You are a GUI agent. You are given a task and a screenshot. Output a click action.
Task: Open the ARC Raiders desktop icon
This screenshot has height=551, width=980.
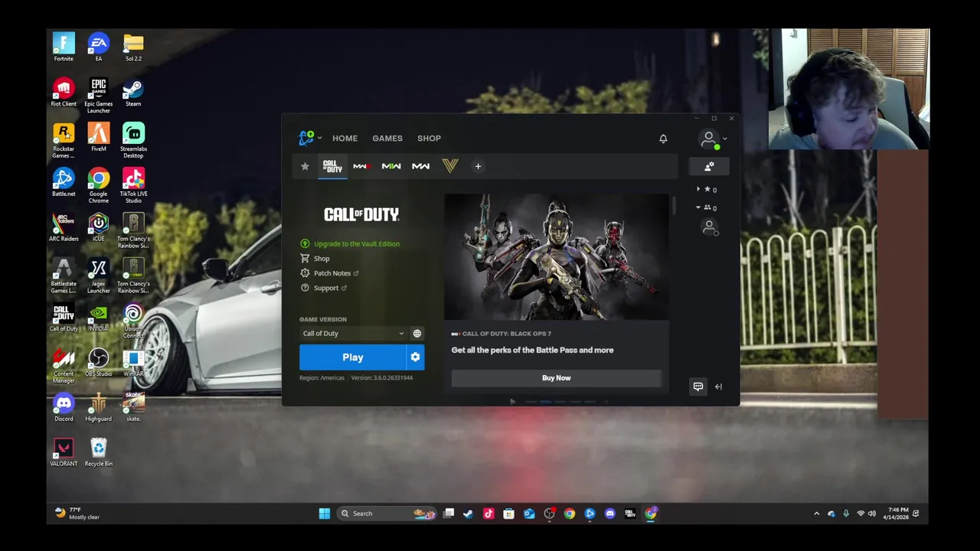point(64,227)
